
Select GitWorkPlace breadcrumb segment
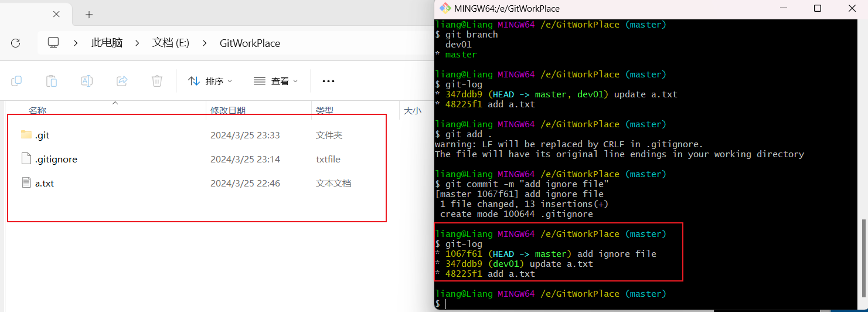pyautogui.click(x=250, y=43)
